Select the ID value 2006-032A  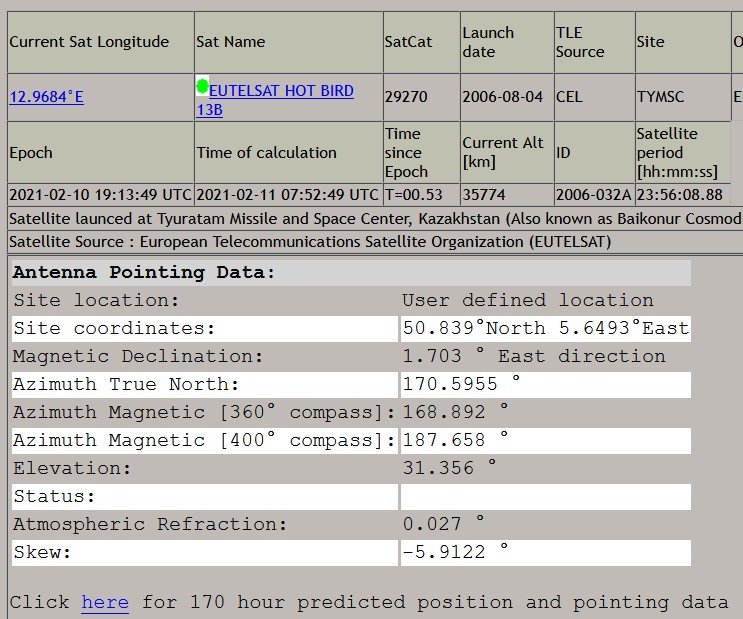tap(593, 195)
